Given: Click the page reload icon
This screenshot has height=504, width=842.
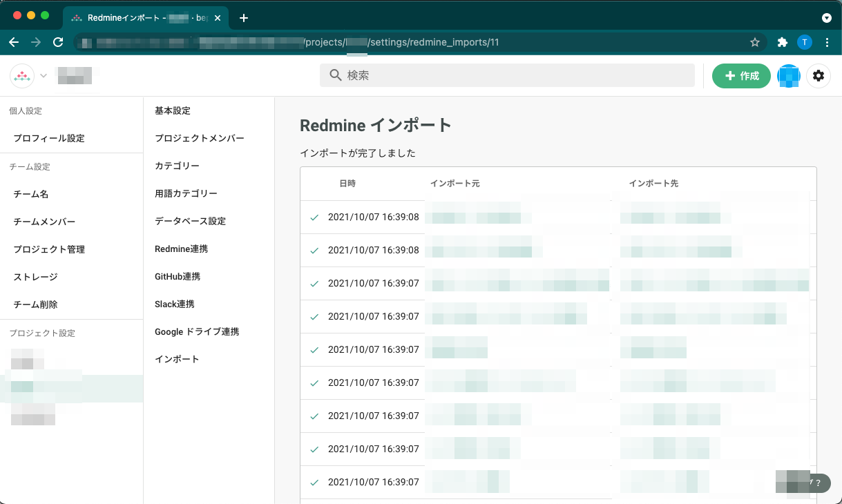Looking at the screenshot, I should click(58, 42).
